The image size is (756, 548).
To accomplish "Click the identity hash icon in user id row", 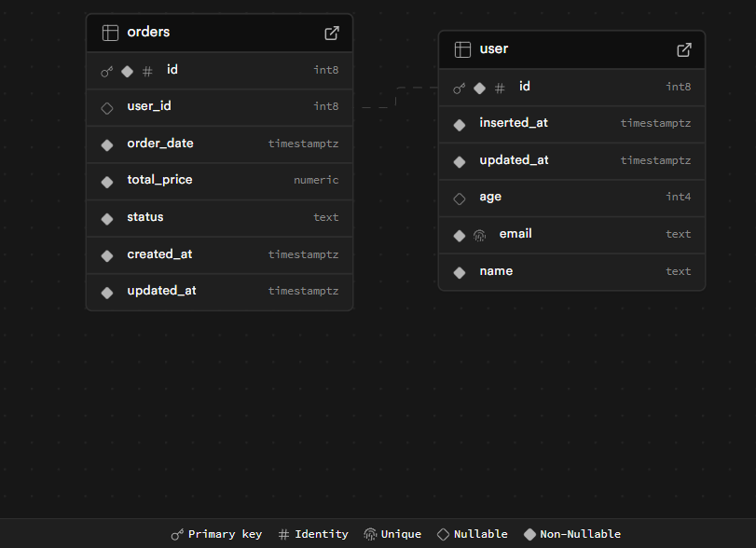I will (500, 88).
